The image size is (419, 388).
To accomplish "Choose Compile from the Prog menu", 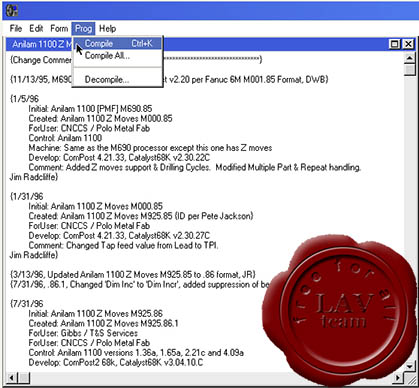I will click(x=118, y=43).
